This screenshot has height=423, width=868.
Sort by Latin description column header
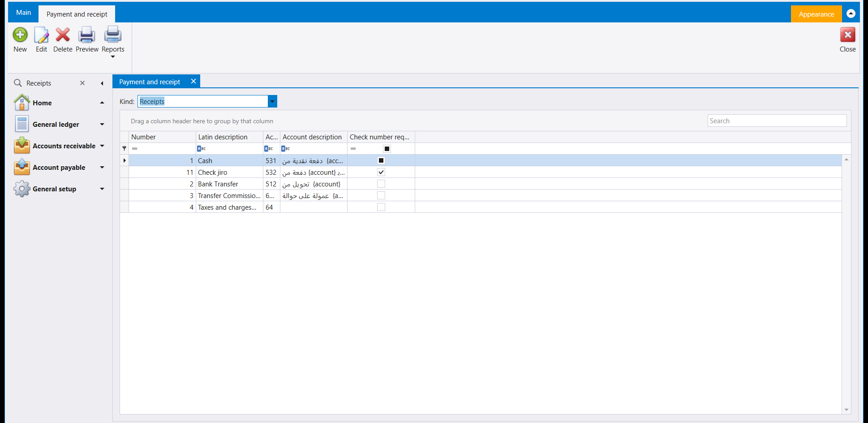coord(229,137)
